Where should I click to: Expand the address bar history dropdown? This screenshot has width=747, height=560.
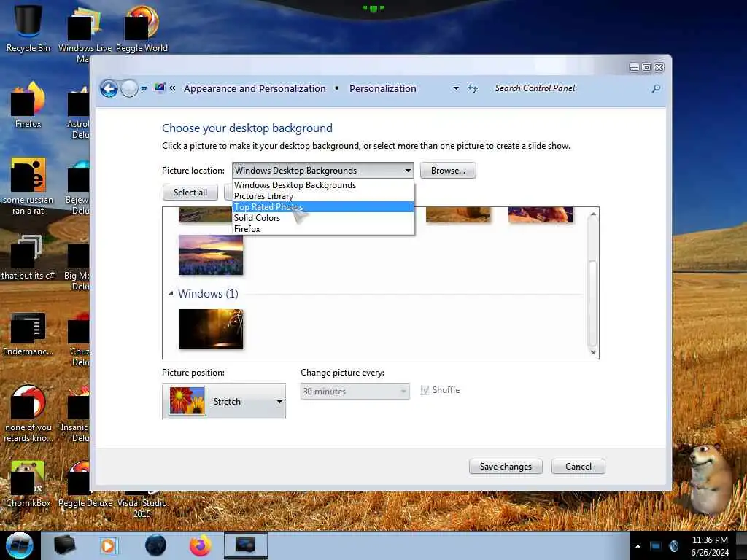[456, 88]
